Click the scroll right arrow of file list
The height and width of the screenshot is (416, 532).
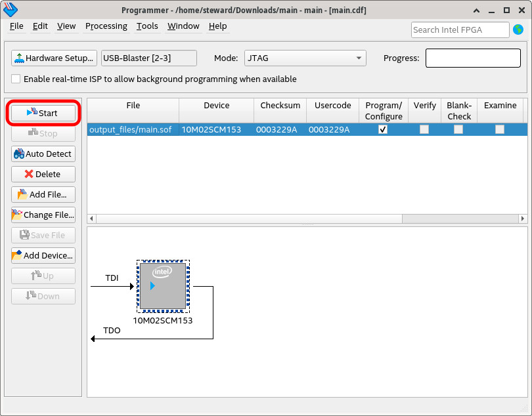pyautogui.click(x=523, y=218)
